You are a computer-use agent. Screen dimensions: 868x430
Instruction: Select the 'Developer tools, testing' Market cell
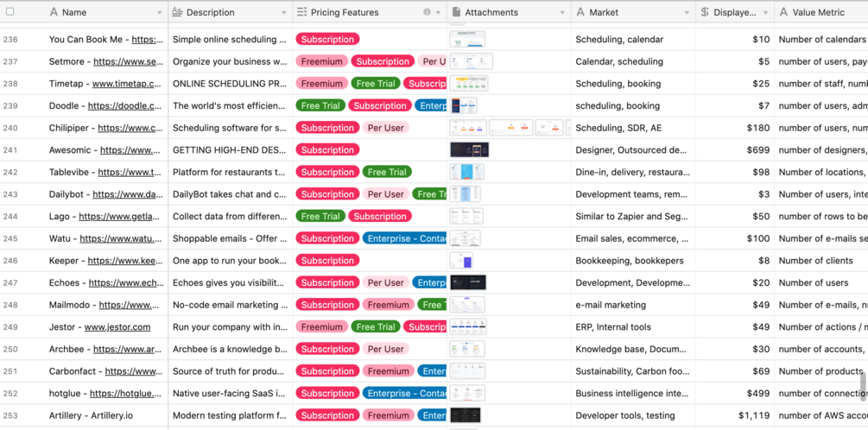tap(633, 415)
